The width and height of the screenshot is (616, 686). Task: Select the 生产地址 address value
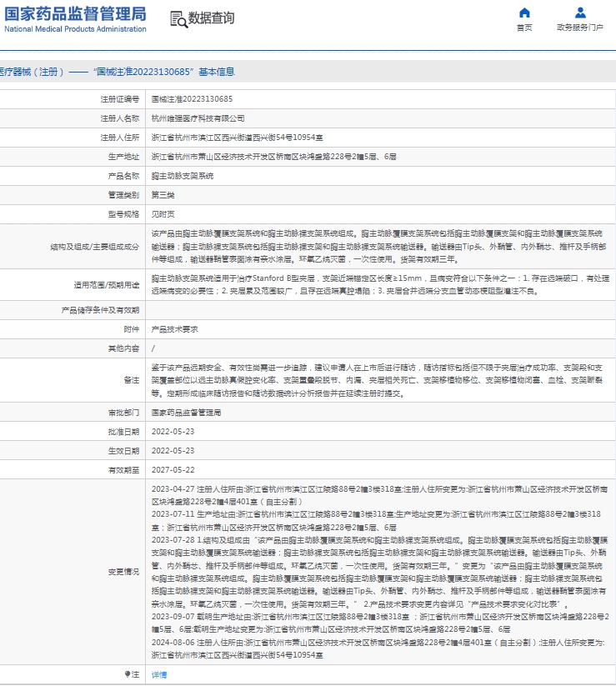274,157
